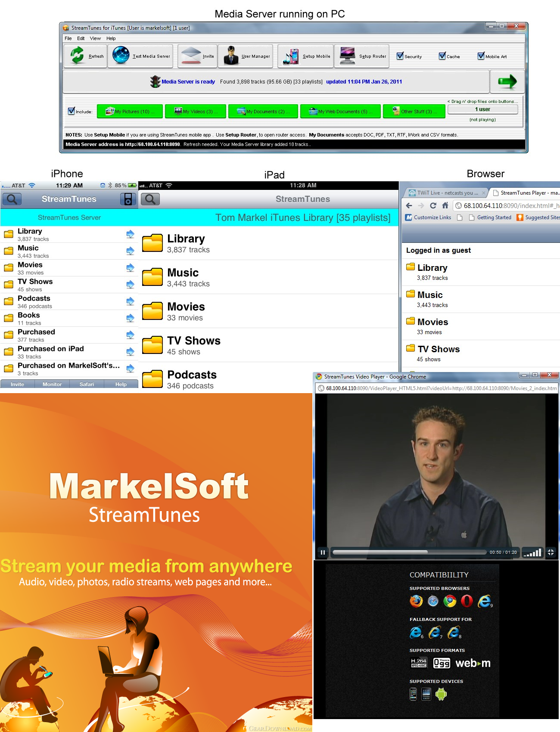Open the View menu

click(x=95, y=38)
